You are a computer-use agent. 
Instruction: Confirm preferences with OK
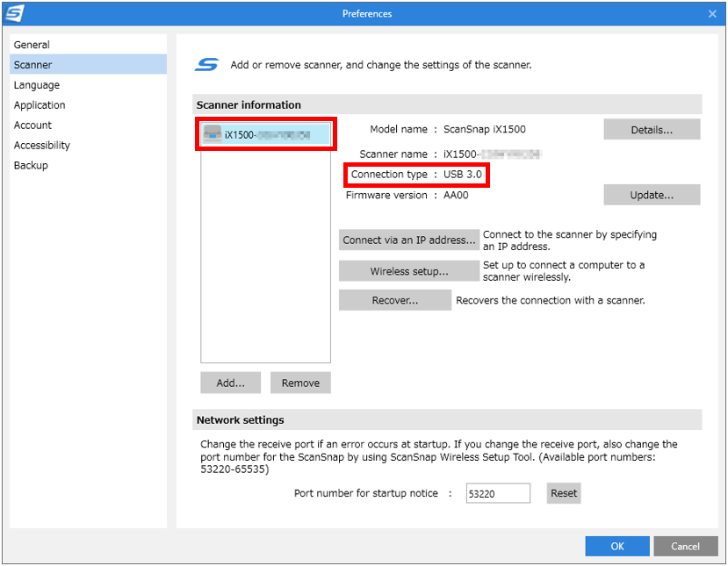[617, 546]
